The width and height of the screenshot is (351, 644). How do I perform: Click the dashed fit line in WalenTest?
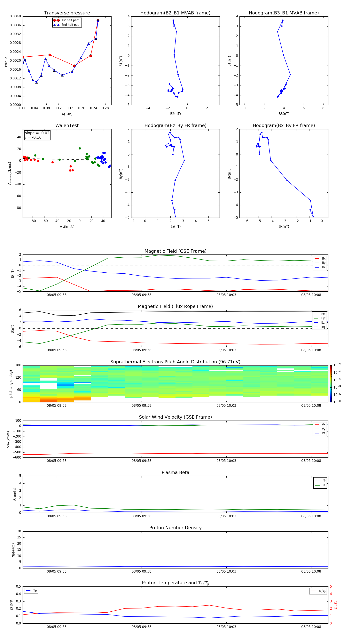(67, 159)
